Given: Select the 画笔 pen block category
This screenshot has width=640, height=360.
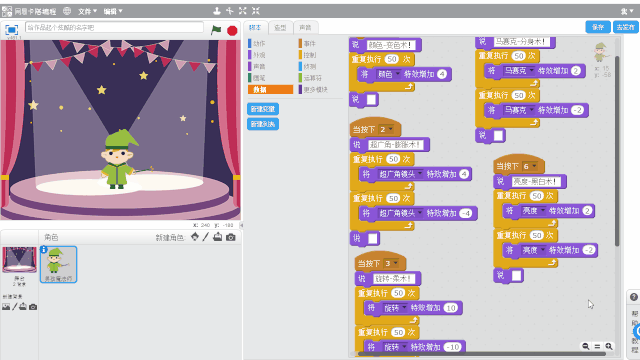Looking at the screenshot, I should [x=259, y=78].
